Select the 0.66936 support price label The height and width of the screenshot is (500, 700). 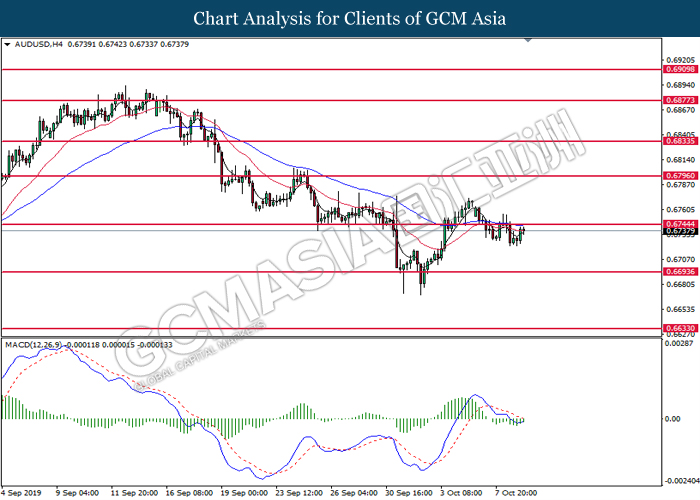tap(680, 271)
